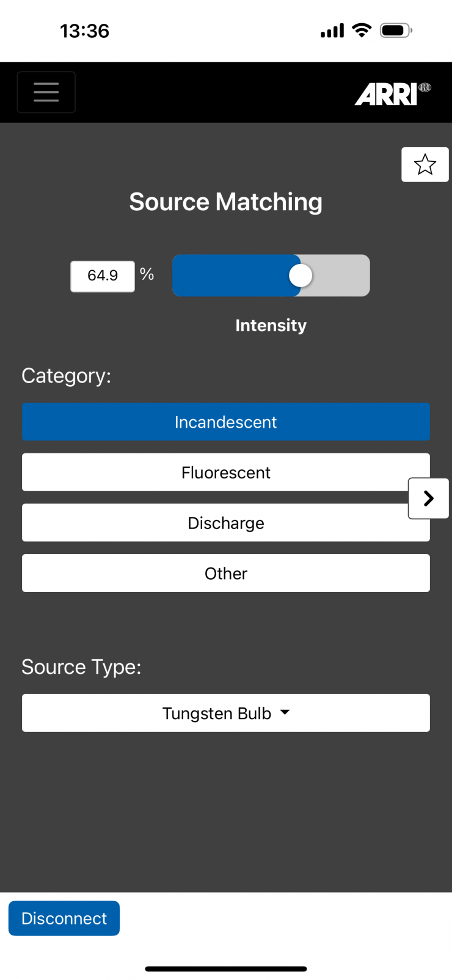Tap the star favorite icon
The width and height of the screenshot is (452, 980).
[425, 164]
